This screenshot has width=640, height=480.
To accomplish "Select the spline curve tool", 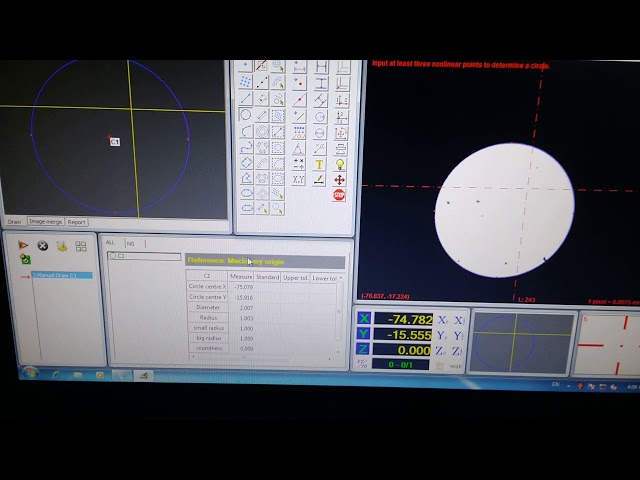I will click(x=246, y=147).
